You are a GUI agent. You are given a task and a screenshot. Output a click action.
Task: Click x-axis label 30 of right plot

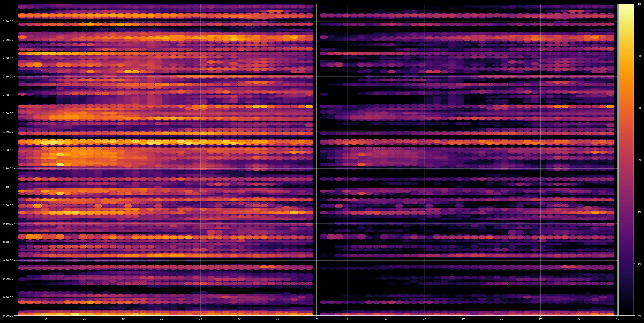(540, 319)
